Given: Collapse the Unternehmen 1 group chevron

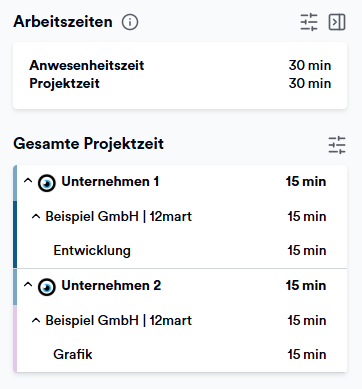Looking at the screenshot, I should pyautogui.click(x=28, y=181).
